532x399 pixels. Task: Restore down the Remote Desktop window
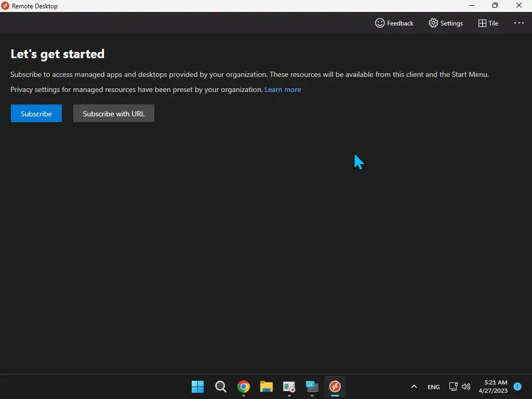[x=495, y=6]
